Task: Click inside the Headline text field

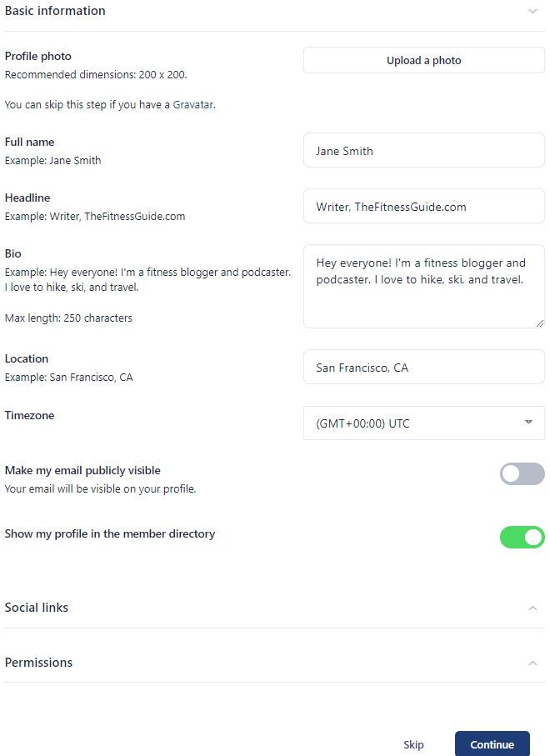Action: tap(423, 206)
